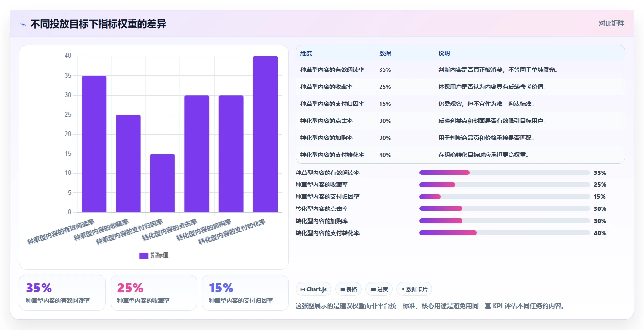Click the footer note about 建议权重

click(430, 306)
